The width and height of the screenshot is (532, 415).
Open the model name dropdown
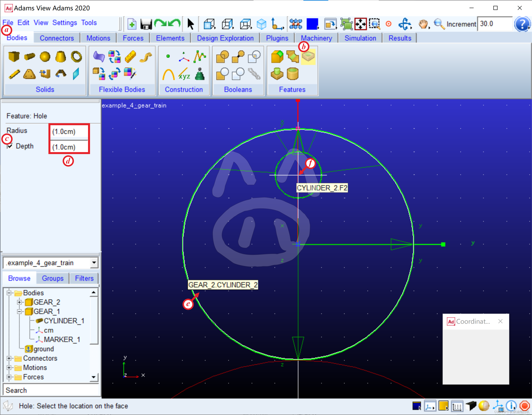94,263
